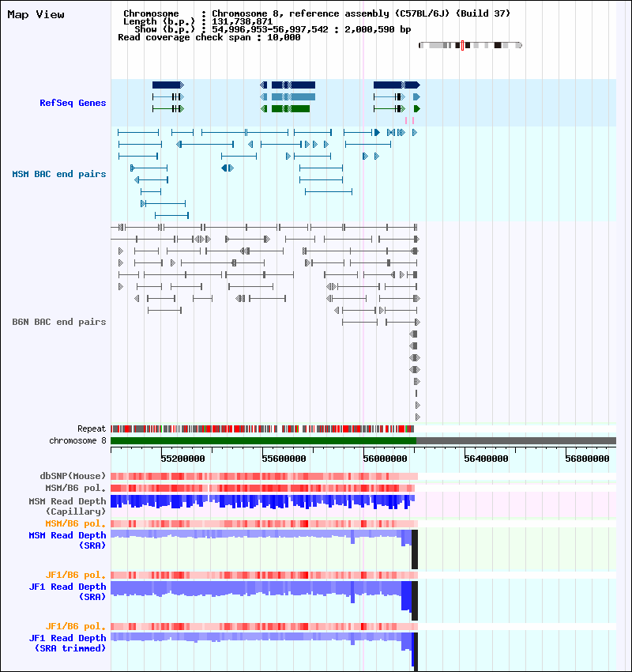Image resolution: width=632 pixels, height=672 pixels.
Task: Select leftmost dark navy RefSeq gene bar
Action: coord(168,85)
